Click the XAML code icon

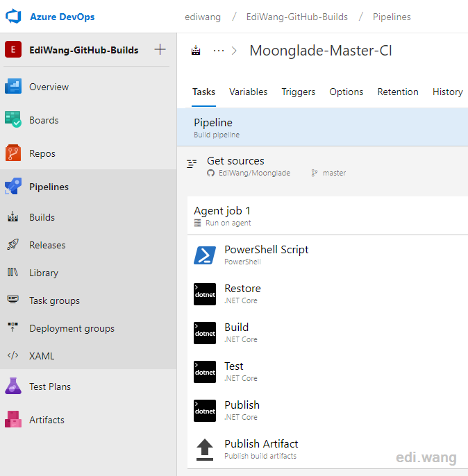click(12, 355)
